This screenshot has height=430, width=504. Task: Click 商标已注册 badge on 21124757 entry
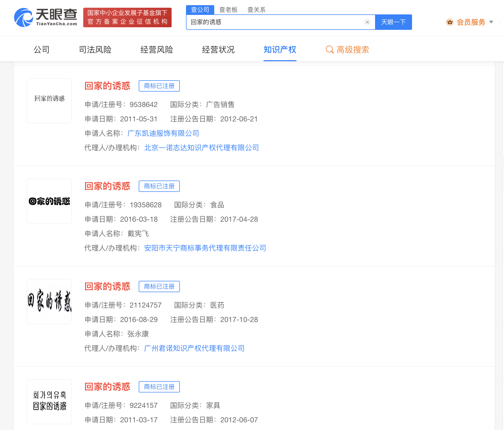tap(159, 286)
